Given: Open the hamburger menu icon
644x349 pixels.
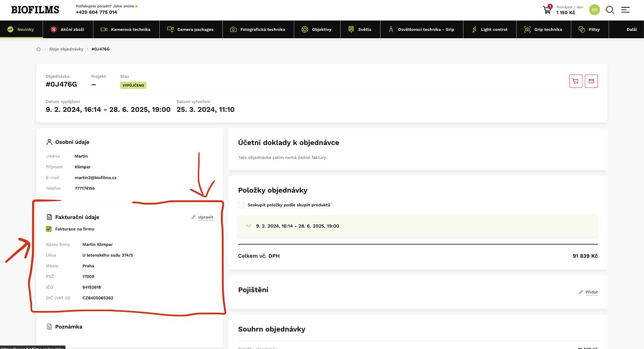Looking at the screenshot, I should point(625,10).
